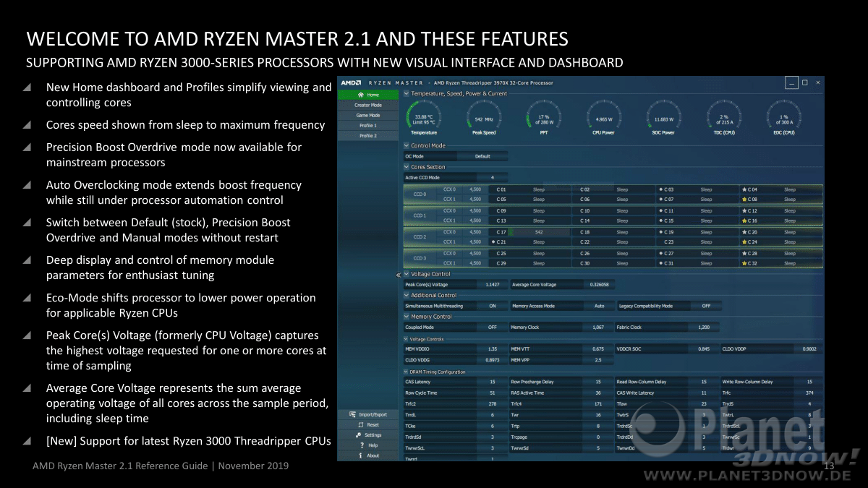Click the gold star beside C 32
This screenshot has width=868, height=488.
pyautogui.click(x=744, y=264)
